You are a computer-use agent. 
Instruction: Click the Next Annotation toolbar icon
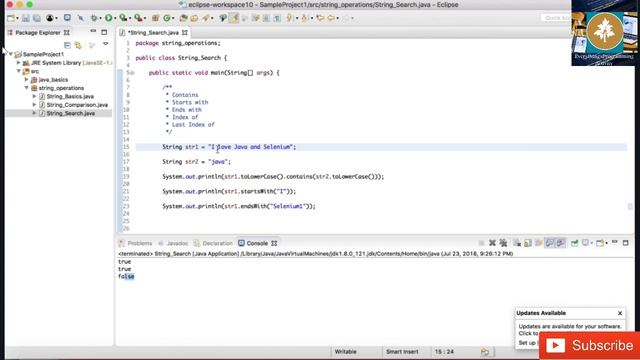tap(290, 18)
